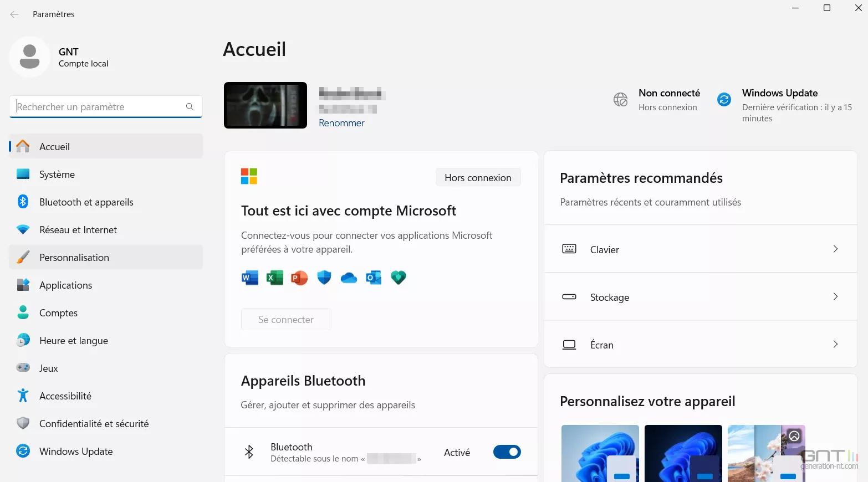Click the Système monitor icon
The height and width of the screenshot is (482, 868).
[23, 174]
